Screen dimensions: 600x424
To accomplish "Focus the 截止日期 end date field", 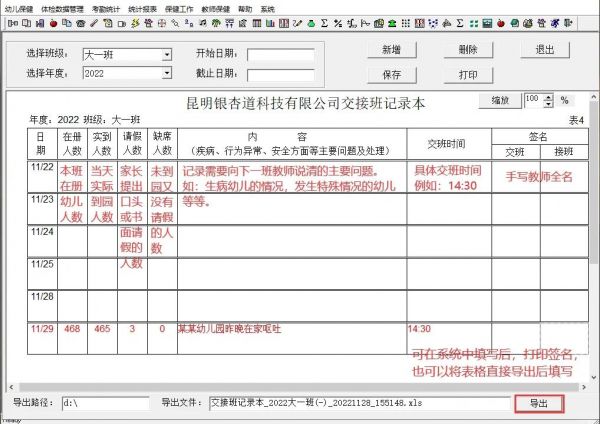I will tap(281, 75).
